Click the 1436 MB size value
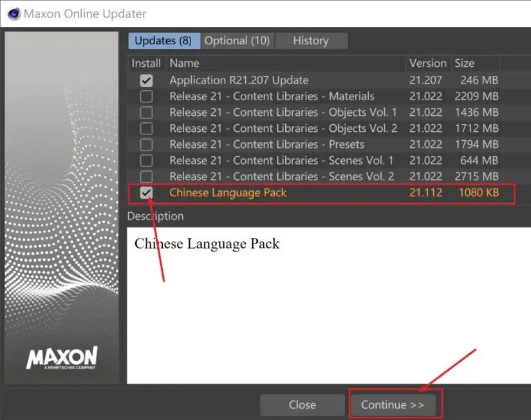The image size is (531, 420). (x=476, y=112)
